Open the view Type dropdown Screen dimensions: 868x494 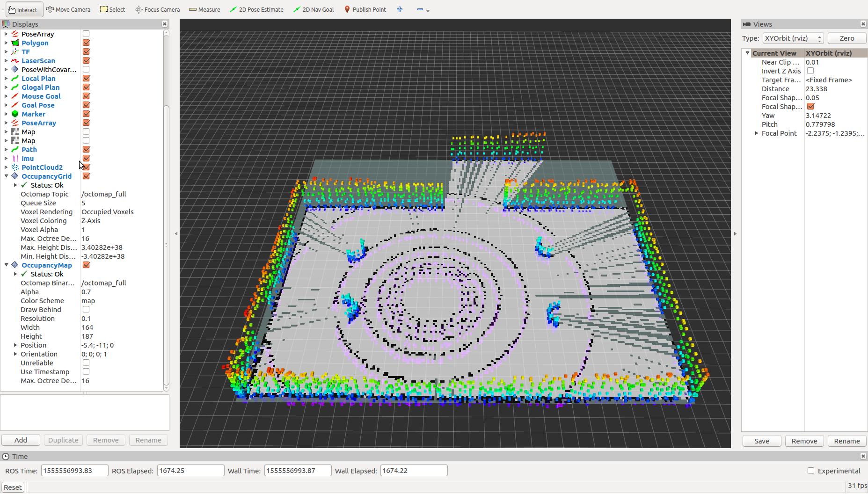[x=793, y=38]
